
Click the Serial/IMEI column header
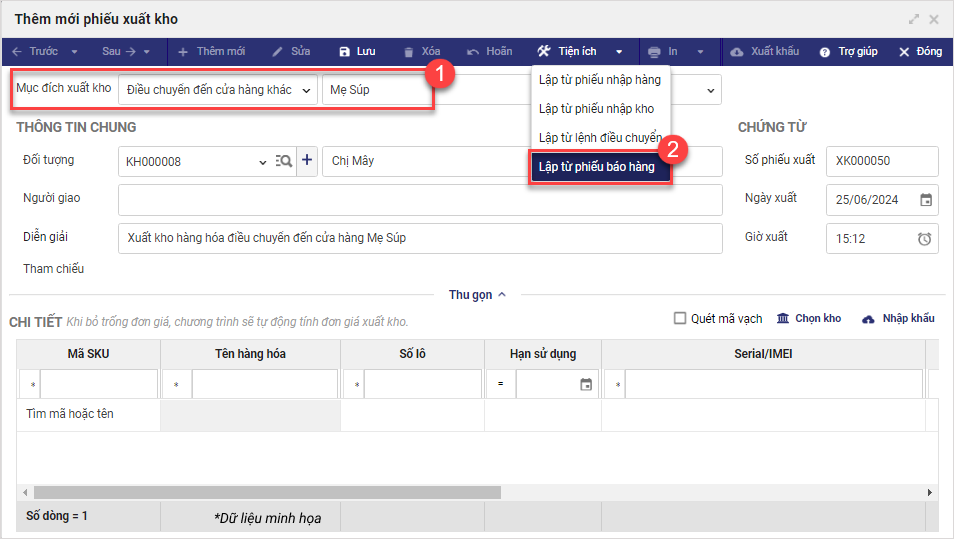click(x=763, y=354)
